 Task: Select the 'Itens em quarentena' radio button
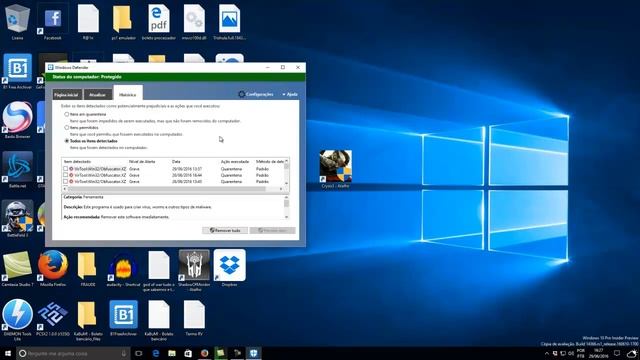[67, 114]
